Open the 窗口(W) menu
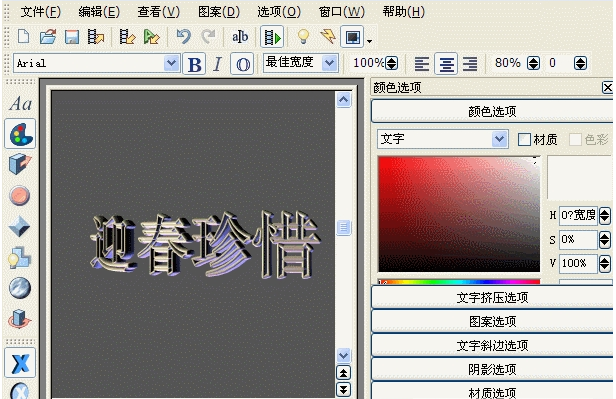The height and width of the screenshot is (399, 616). pyautogui.click(x=342, y=12)
